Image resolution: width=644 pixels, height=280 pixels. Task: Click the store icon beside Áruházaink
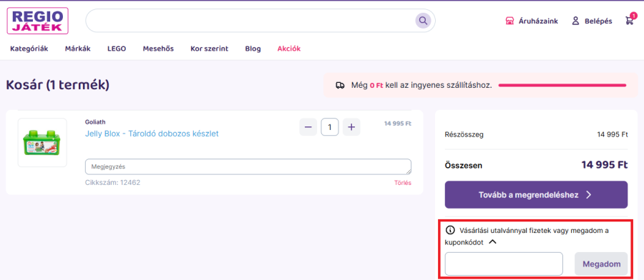509,21
